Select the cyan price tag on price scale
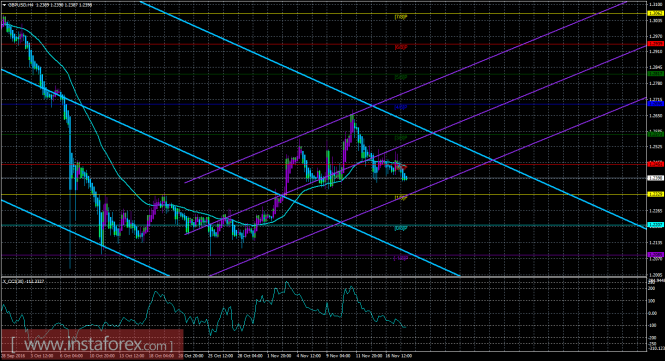This screenshot has height=361, width=665. click(x=655, y=224)
